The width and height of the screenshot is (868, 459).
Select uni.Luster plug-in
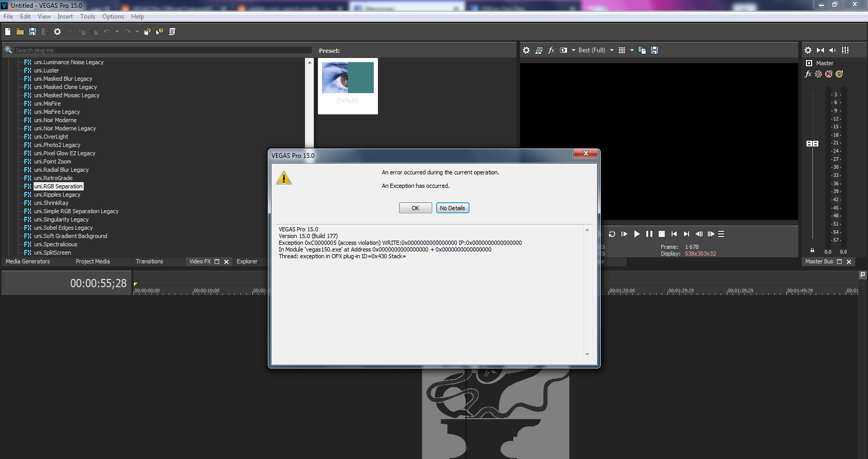[x=47, y=70]
